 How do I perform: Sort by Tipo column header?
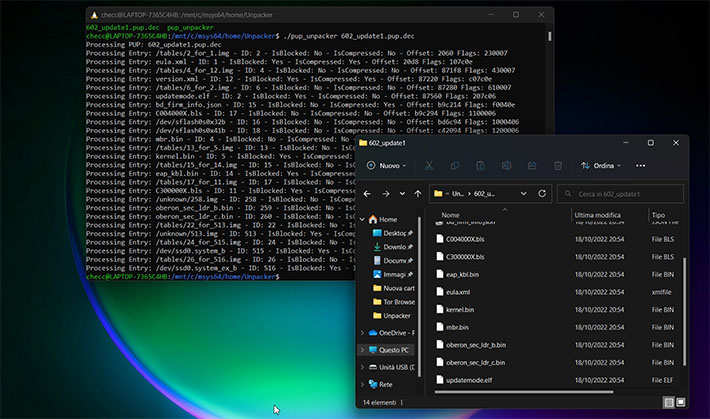click(x=658, y=215)
